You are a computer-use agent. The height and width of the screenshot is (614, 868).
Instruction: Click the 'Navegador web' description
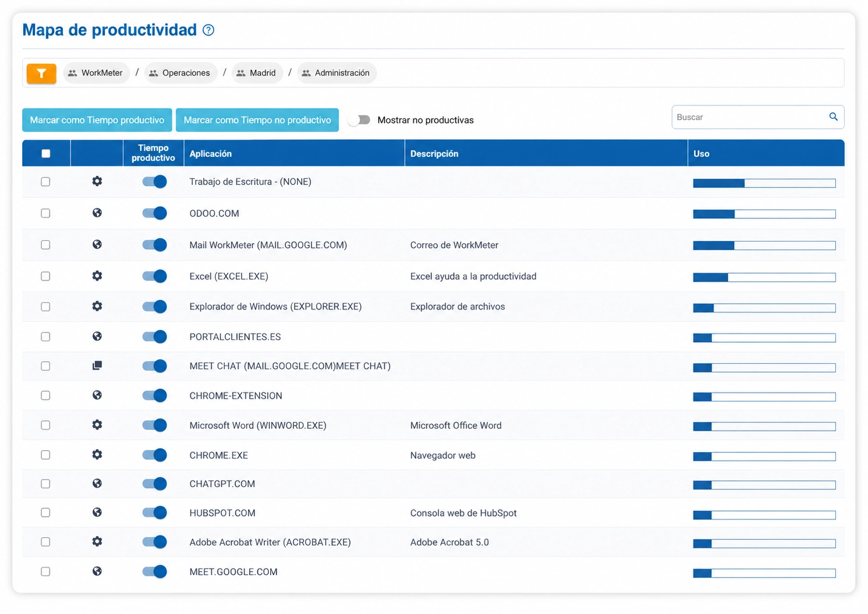coord(443,455)
